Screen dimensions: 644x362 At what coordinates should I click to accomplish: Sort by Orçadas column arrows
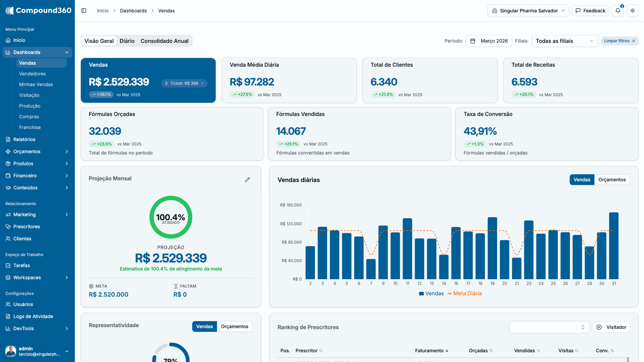[x=491, y=351]
